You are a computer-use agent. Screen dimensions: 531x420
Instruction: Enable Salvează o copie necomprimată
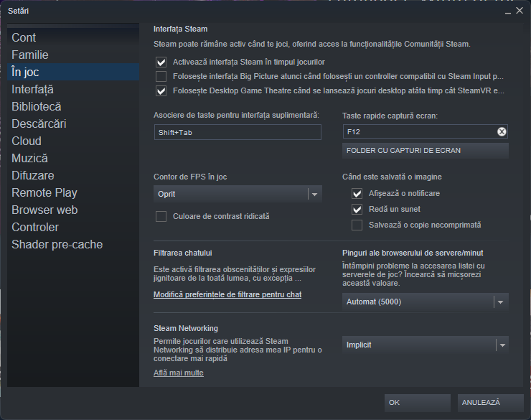357,225
